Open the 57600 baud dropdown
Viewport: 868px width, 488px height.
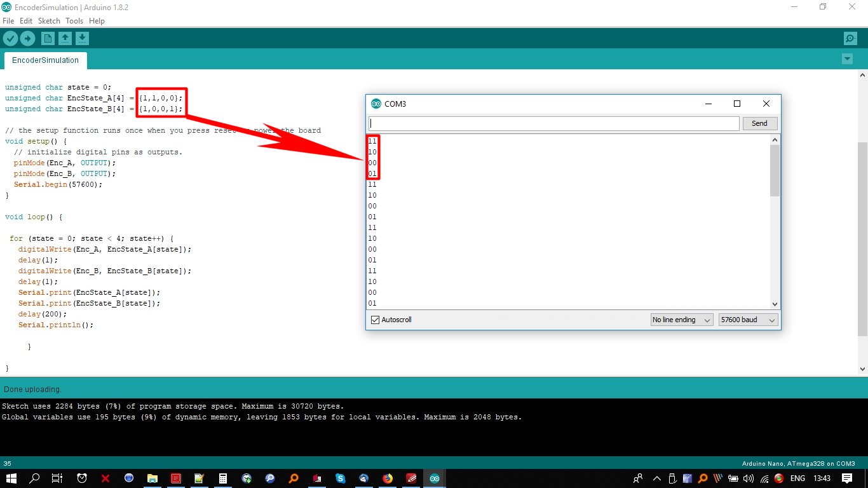click(x=748, y=320)
